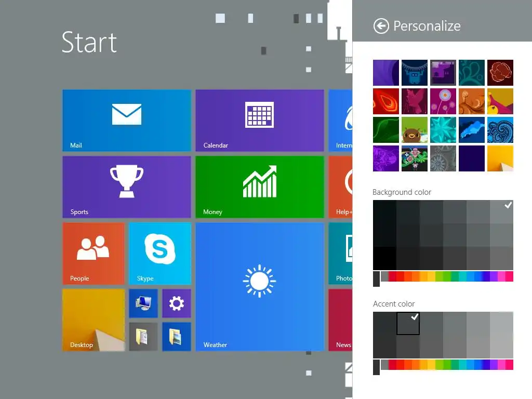Go back from the Personalize panel
The height and width of the screenshot is (399, 532).
[x=381, y=26]
